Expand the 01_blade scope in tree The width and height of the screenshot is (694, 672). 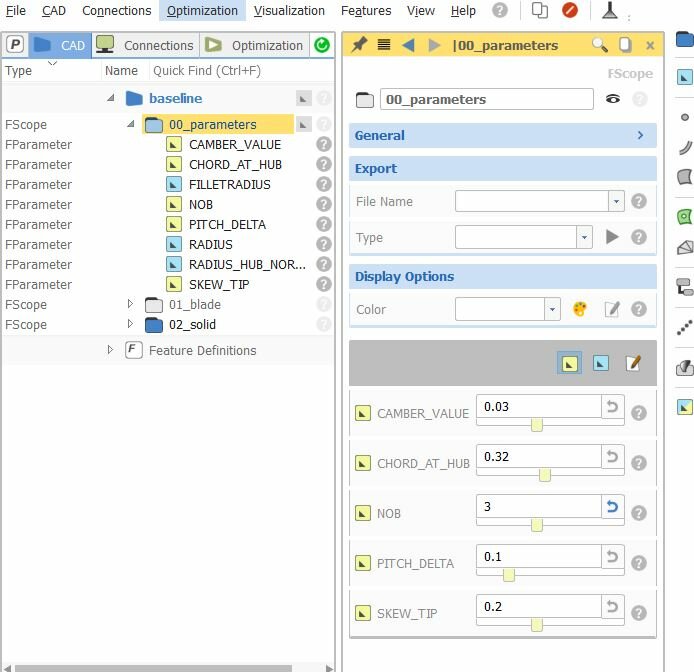[x=130, y=304]
